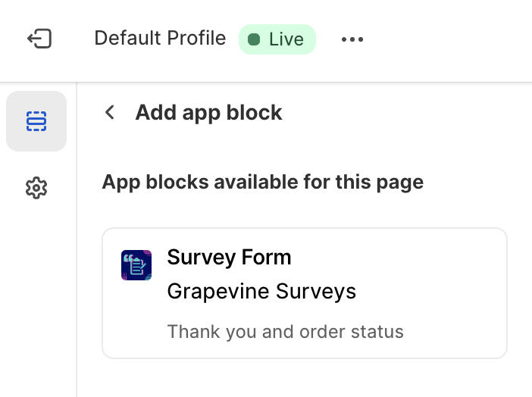Click the Grapevine Surveys app icon
The image size is (532, 397).
[136, 265]
